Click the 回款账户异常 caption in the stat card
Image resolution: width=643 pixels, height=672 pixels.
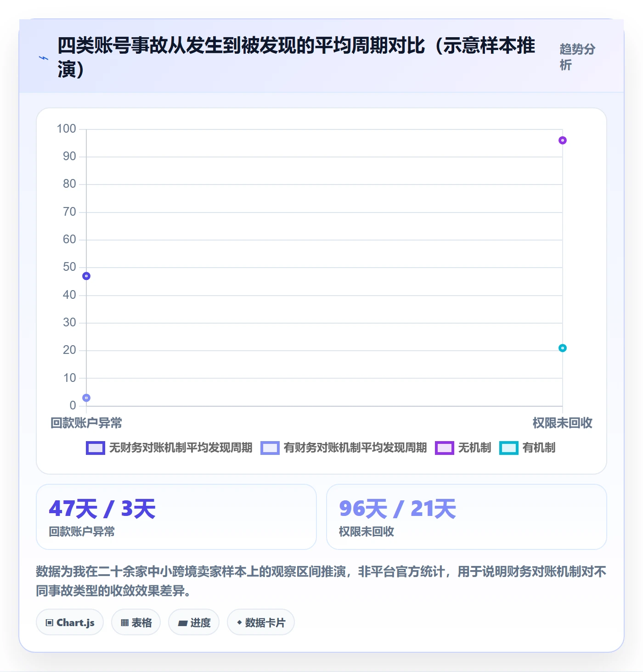click(x=82, y=532)
